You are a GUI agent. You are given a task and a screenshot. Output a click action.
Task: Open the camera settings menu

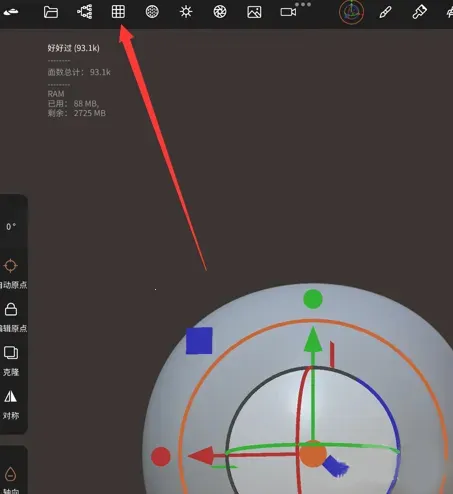288,12
